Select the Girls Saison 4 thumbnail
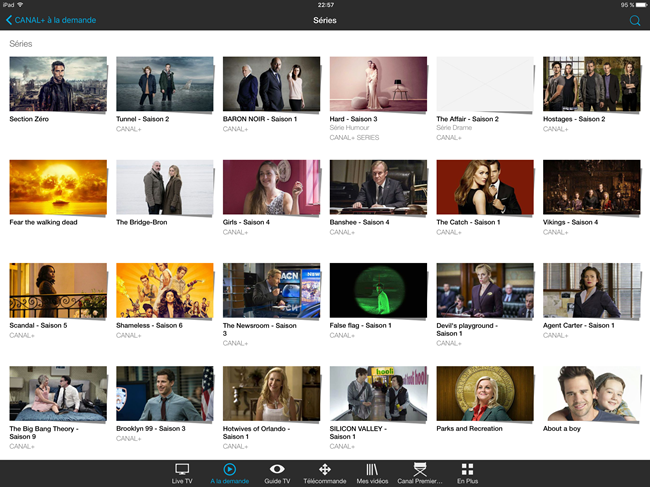Viewport: 650px width, 487px height. (x=272, y=187)
